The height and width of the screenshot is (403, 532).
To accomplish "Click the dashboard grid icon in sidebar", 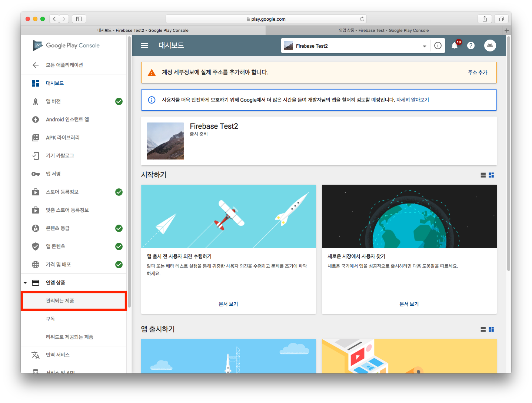I will click(36, 83).
